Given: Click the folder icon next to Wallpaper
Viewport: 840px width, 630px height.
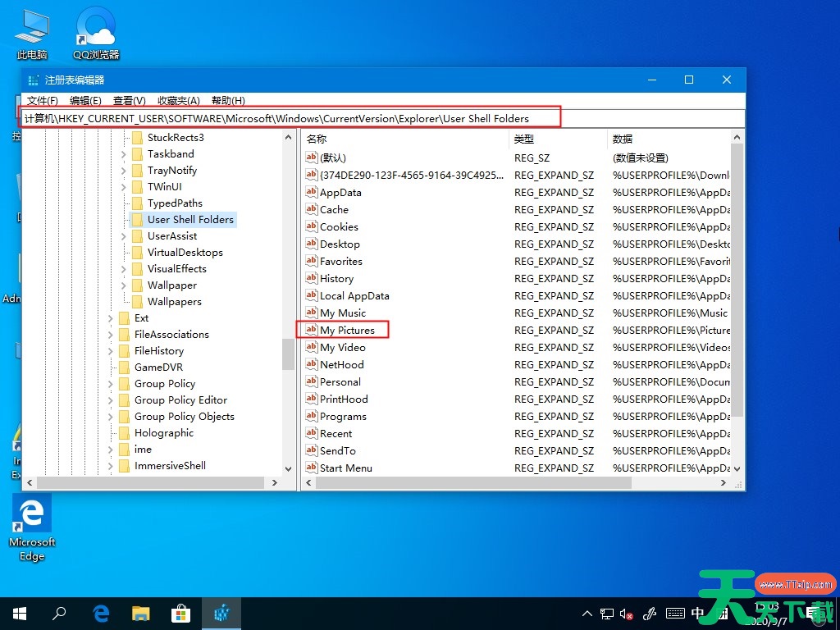Looking at the screenshot, I should [137, 285].
